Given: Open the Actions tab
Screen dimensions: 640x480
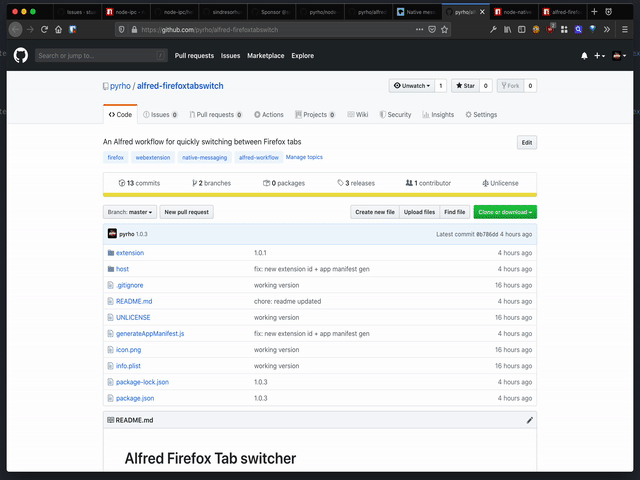Looking at the screenshot, I should tap(269, 115).
